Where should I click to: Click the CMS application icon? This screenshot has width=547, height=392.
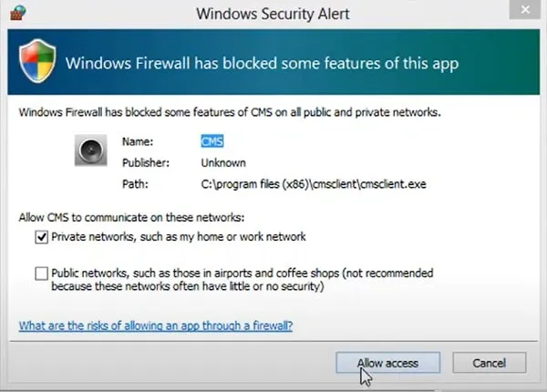tap(91, 150)
